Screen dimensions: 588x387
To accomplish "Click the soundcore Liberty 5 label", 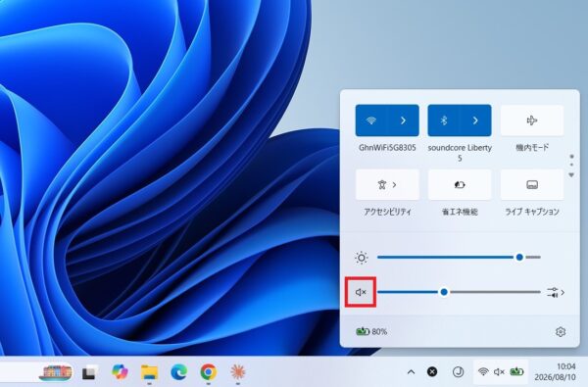I will (x=460, y=153).
